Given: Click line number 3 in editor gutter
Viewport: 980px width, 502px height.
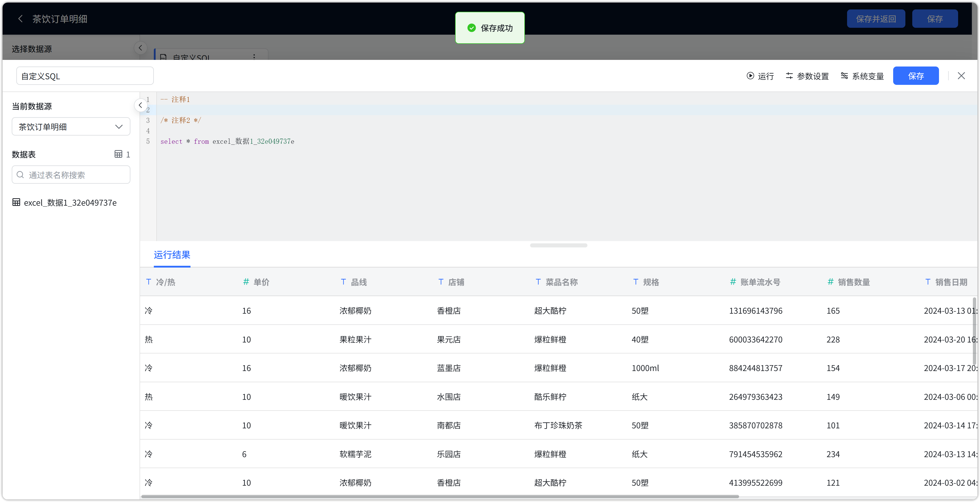Looking at the screenshot, I should (x=148, y=120).
